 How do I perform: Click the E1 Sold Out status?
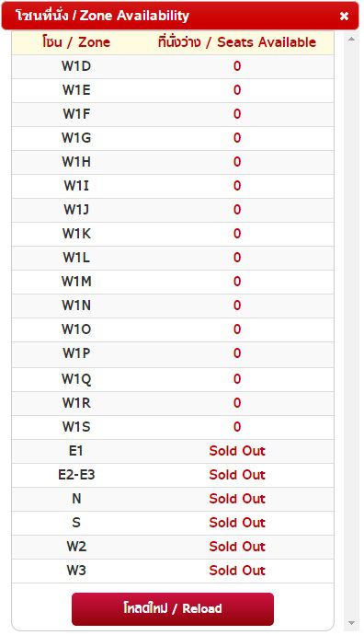[x=237, y=451]
